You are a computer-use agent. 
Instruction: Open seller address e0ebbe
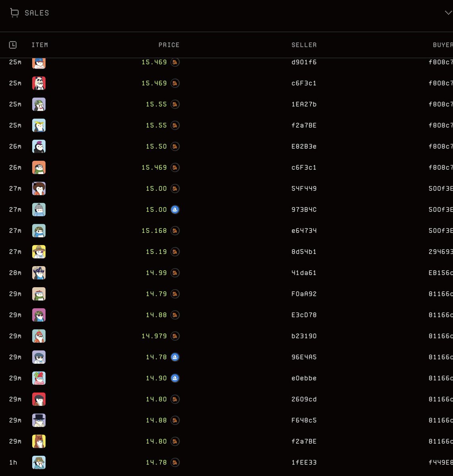click(304, 378)
